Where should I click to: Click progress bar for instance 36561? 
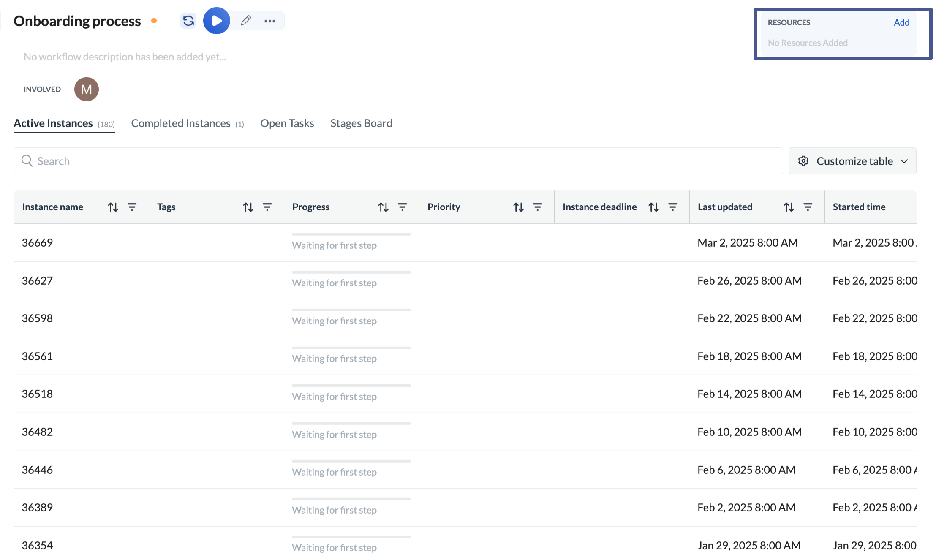coord(351,348)
